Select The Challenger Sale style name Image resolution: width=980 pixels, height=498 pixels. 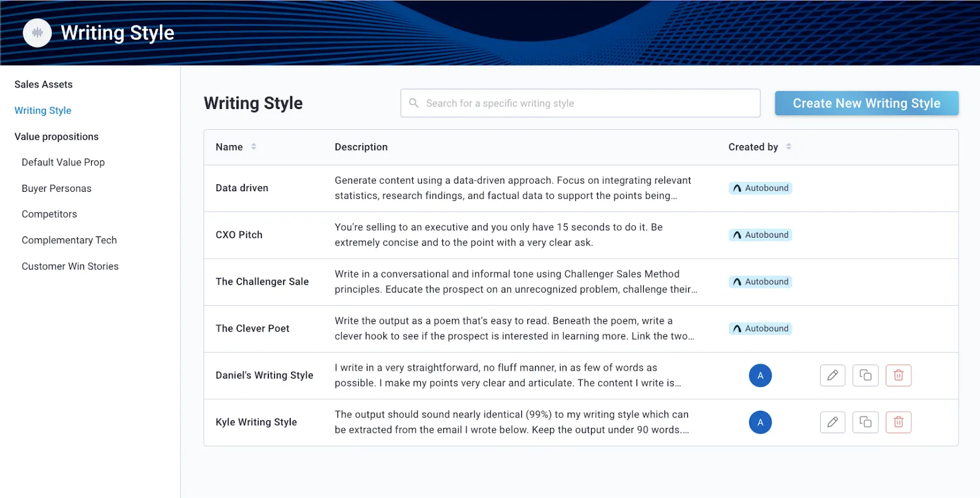262,282
